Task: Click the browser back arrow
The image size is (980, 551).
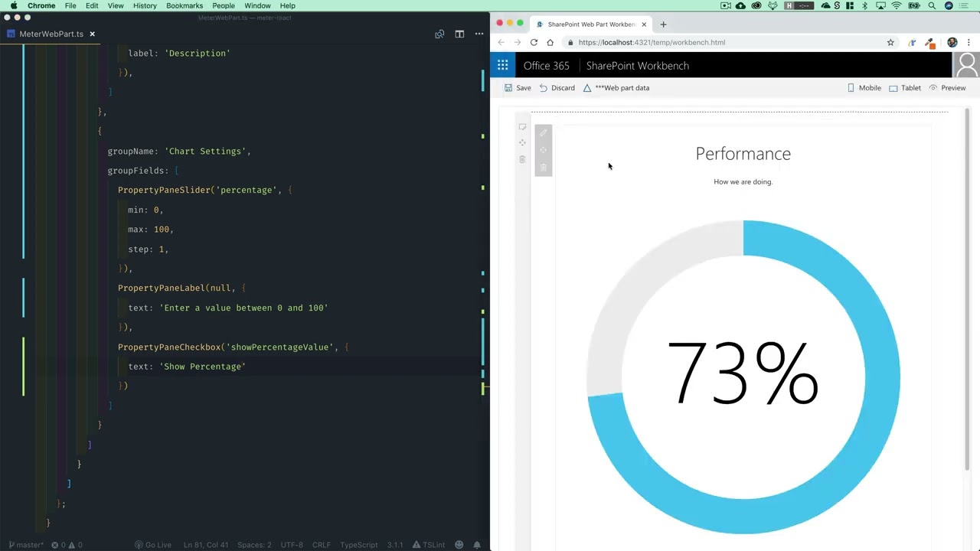Action: pyautogui.click(x=501, y=42)
